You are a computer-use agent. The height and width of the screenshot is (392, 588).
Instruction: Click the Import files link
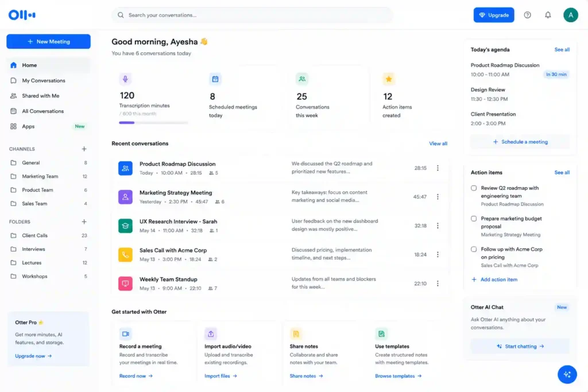[x=220, y=376]
